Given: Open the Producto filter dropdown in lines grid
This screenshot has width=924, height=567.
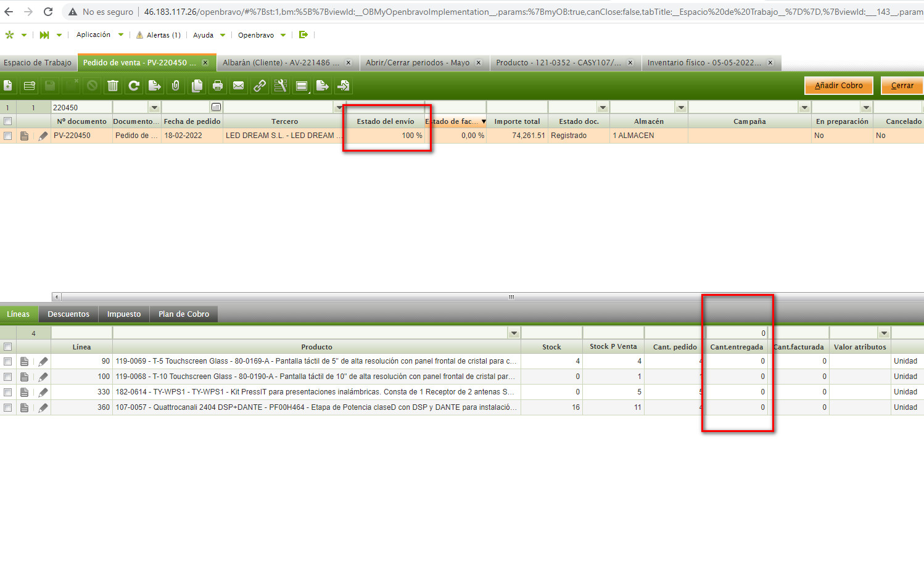Looking at the screenshot, I should [x=514, y=333].
